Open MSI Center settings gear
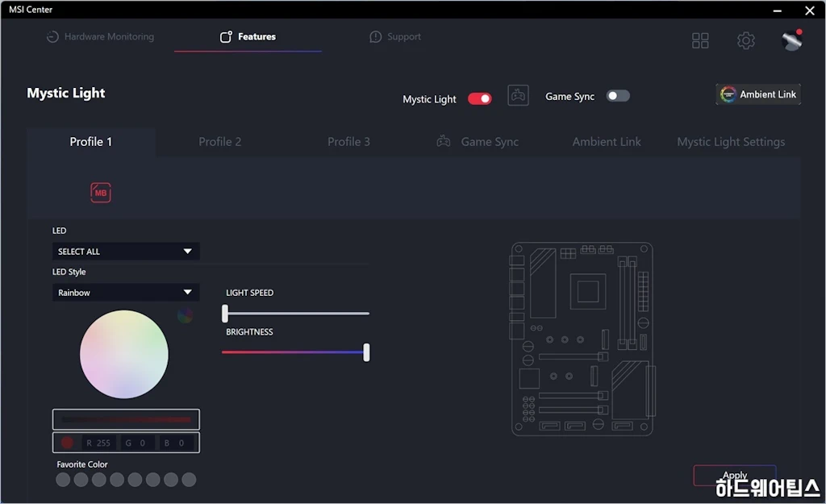The height and width of the screenshot is (504, 826). point(745,40)
